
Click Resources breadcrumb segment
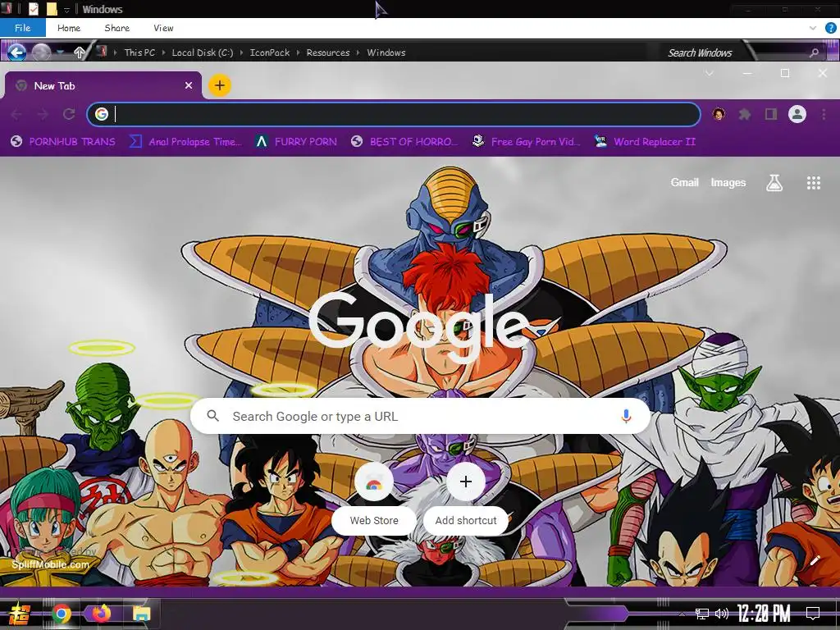[x=328, y=52]
